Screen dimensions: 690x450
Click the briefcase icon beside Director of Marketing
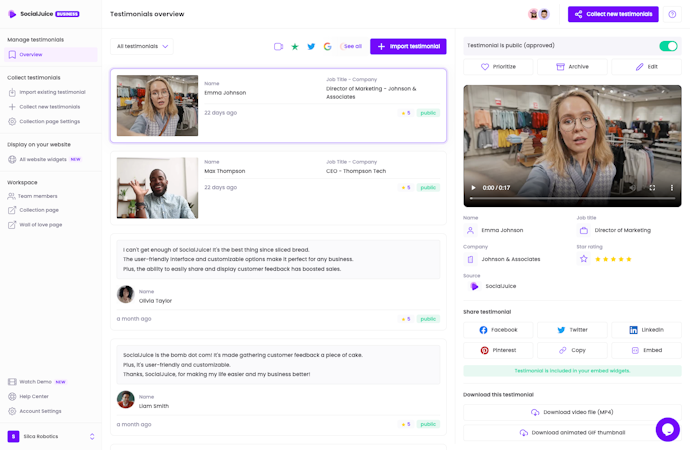pyautogui.click(x=584, y=230)
